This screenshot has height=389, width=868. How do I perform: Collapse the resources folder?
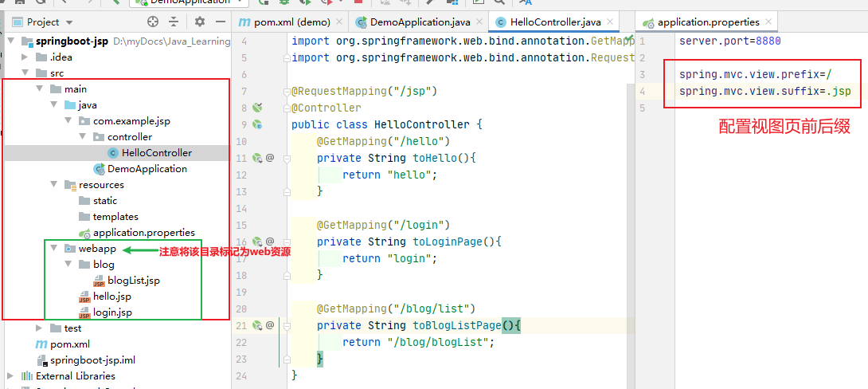[x=53, y=184]
